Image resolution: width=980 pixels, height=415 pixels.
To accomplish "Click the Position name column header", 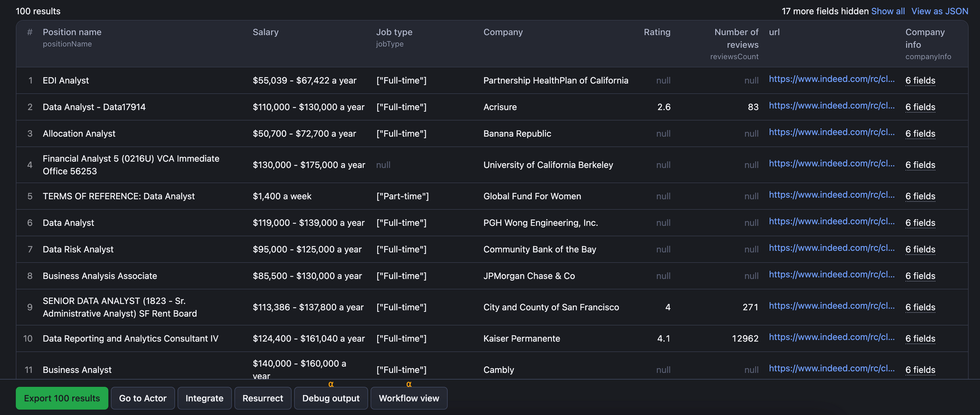I will (x=72, y=32).
